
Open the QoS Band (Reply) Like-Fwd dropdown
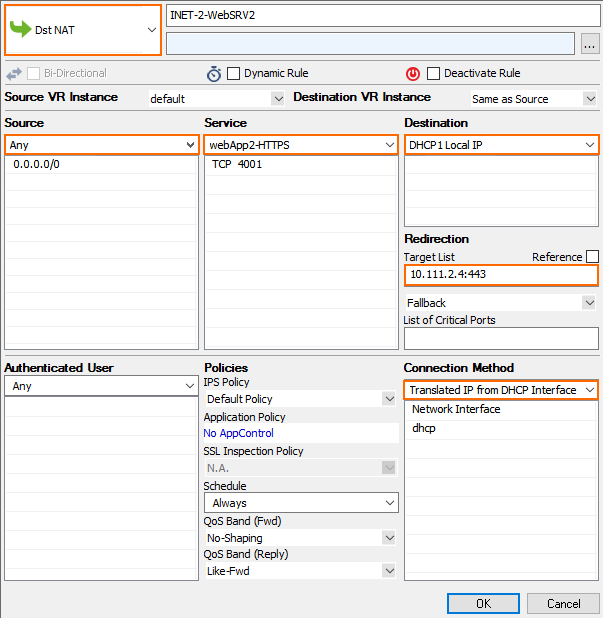tap(301, 570)
